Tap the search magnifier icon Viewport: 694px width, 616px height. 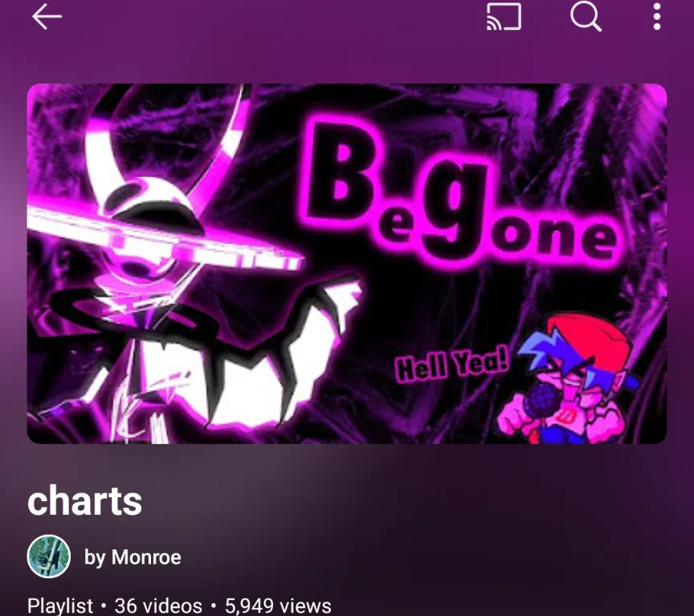pos(586,17)
